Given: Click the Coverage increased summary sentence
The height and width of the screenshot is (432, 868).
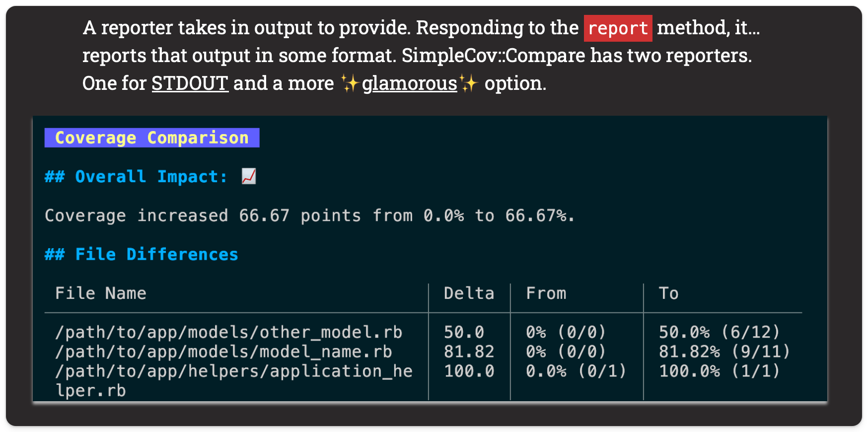Looking at the screenshot, I should click(x=309, y=216).
